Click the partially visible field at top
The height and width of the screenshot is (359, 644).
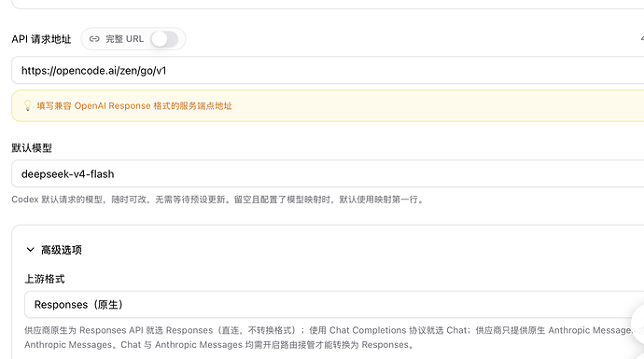coord(328,4)
